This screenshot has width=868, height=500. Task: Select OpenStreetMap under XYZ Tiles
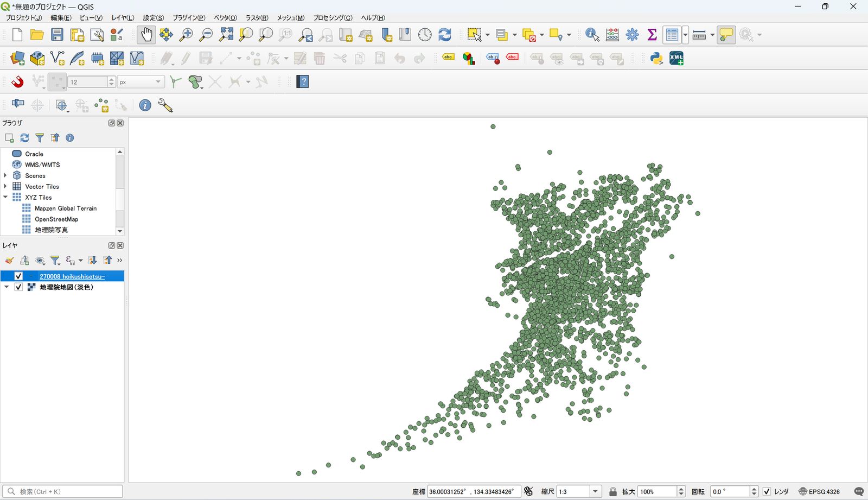[56, 219]
